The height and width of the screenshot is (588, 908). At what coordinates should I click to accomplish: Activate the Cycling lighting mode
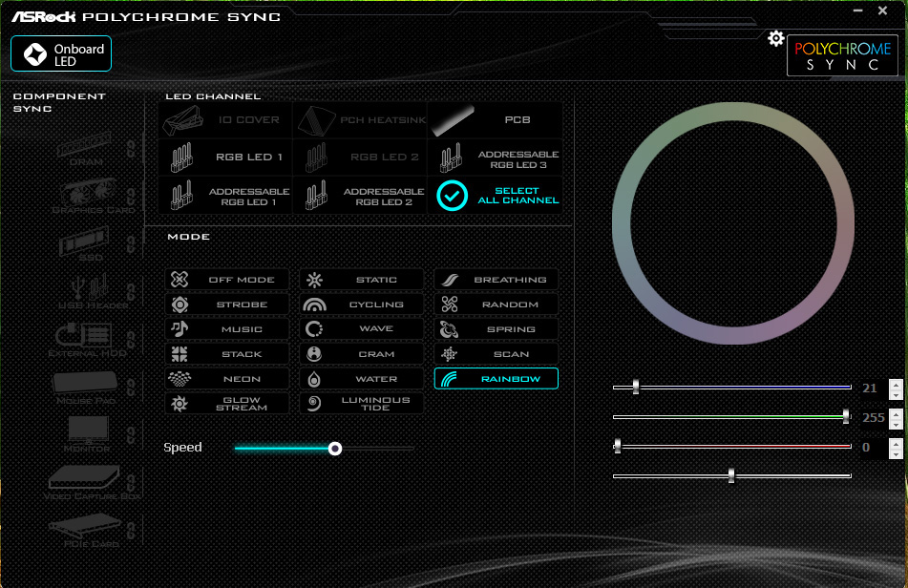tap(361, 304)
